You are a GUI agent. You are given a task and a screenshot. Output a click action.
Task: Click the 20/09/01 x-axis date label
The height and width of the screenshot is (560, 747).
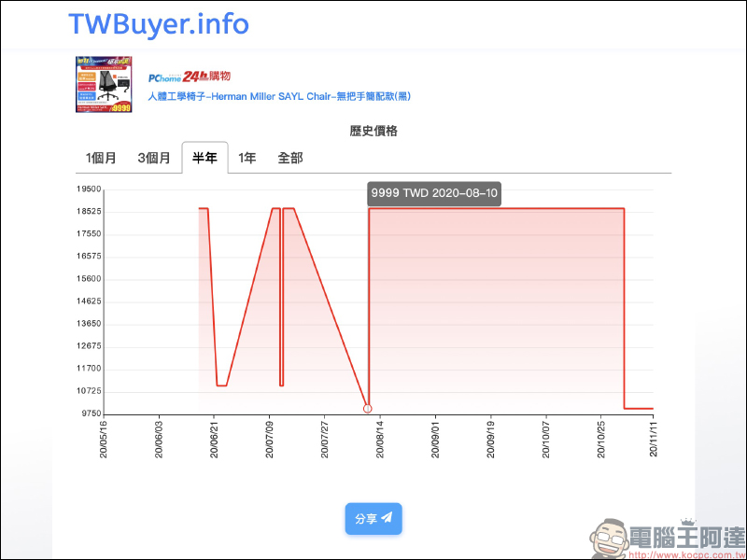(435, 439)
